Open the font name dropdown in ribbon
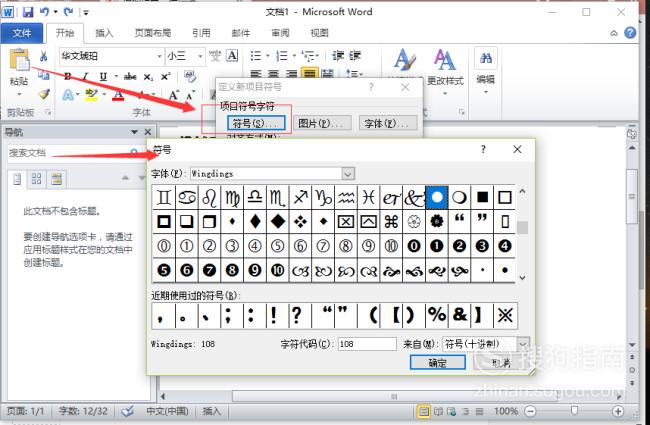Viewport: 650px width, 425px height. pos(159,56)
